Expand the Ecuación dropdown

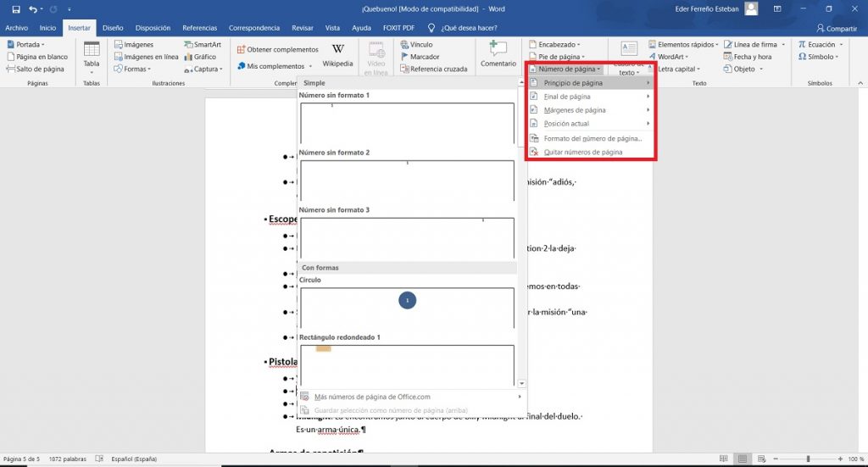(x=821, y=44)
